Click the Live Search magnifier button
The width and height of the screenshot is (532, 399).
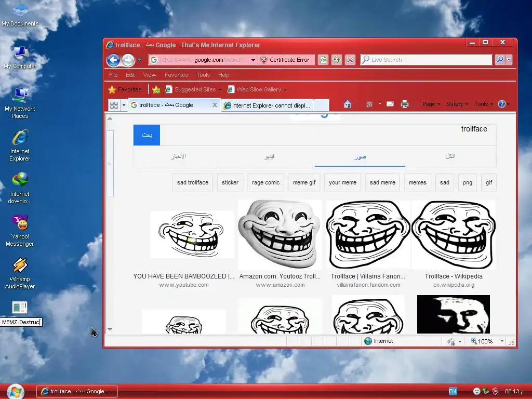pos(500,60)
